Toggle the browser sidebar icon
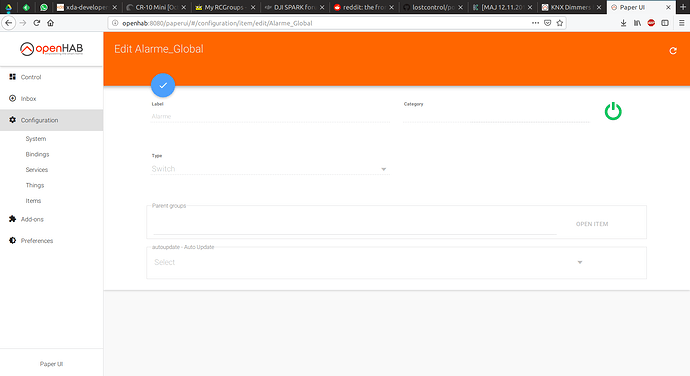690x376 pixels. (665, 23)
